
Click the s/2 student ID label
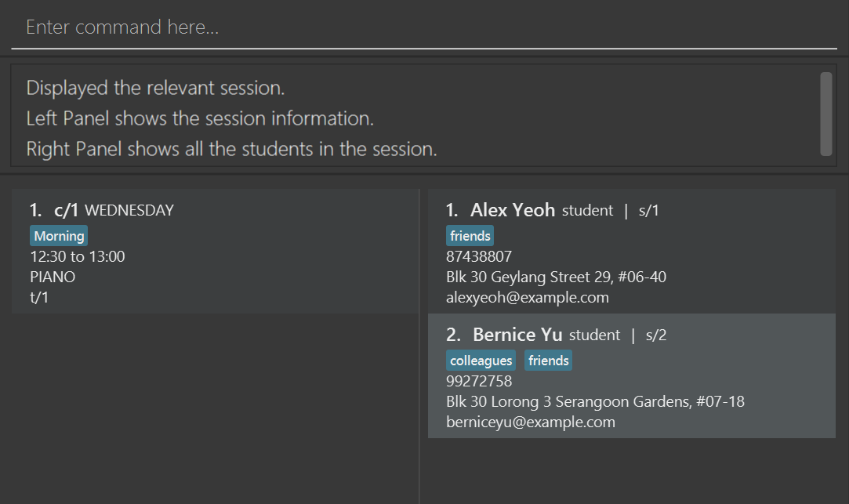point(656,335)
